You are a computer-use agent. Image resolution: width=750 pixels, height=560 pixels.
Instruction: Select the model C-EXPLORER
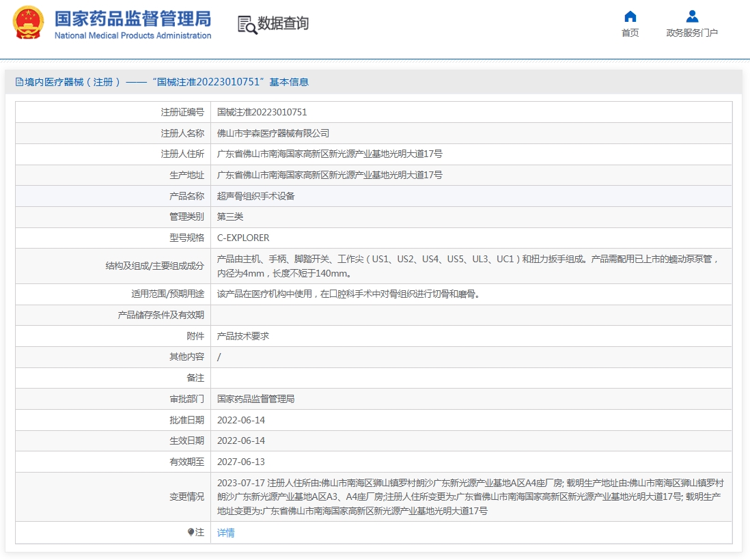243,238
